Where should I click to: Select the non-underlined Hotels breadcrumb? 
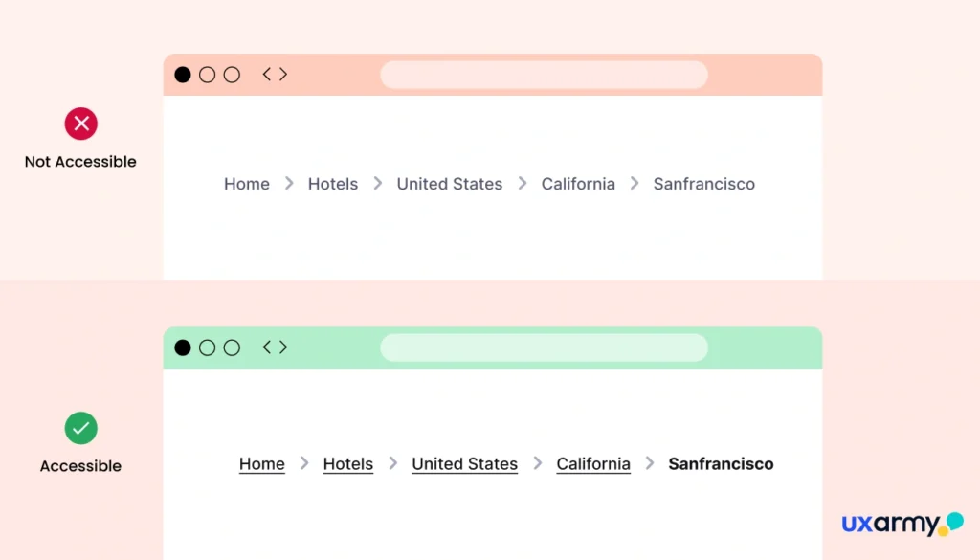coord(333,184)
